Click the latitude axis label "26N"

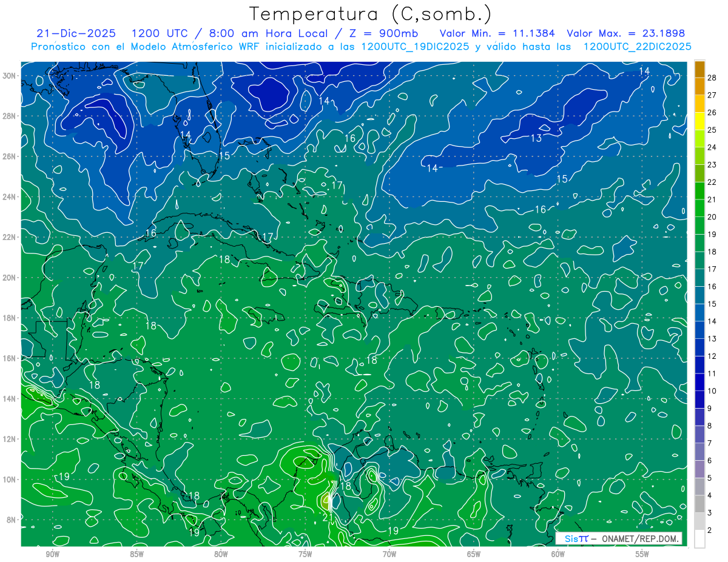coord(10,156)
